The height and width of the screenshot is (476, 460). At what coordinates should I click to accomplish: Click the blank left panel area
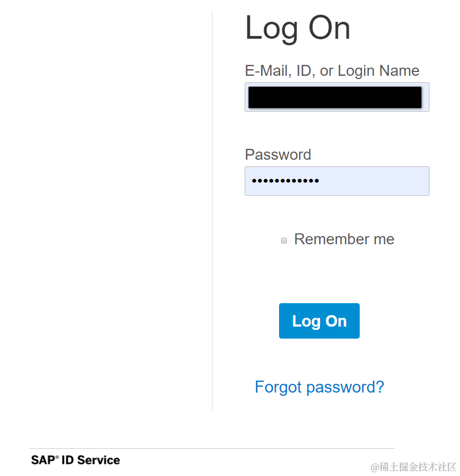pos(104,218)
